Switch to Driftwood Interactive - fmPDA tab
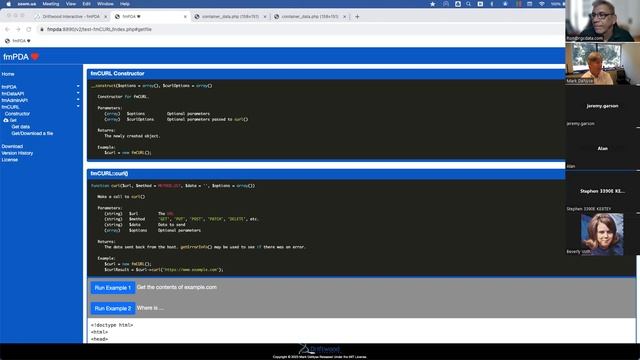The image size is (640, 360). [71, 17]
